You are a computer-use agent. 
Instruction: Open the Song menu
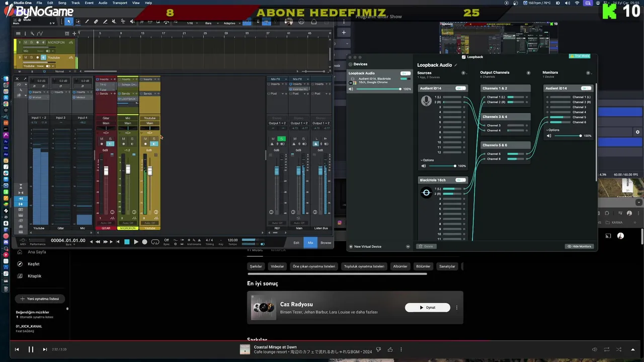coord(62,3)
